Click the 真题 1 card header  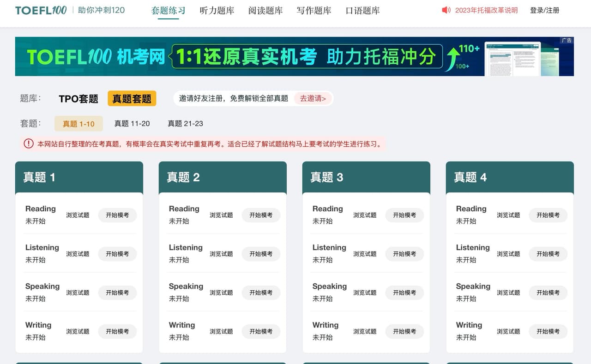pos(79,177)
